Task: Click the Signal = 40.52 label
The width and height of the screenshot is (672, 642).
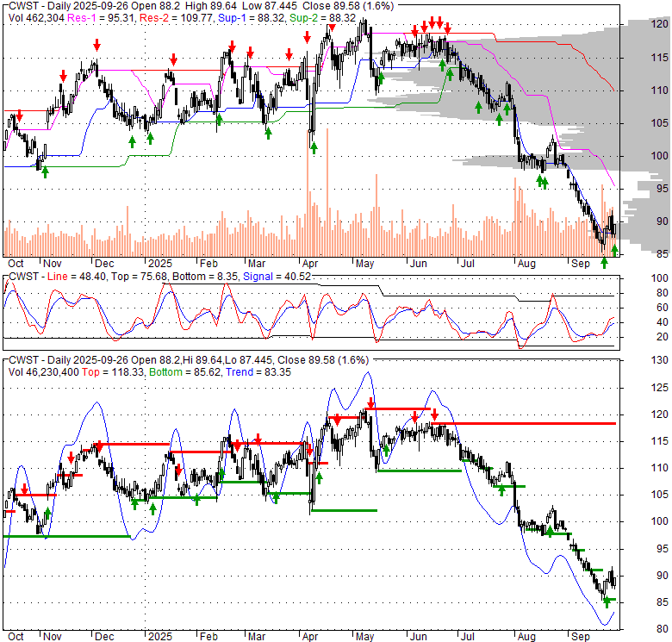Action: (277, 277)
